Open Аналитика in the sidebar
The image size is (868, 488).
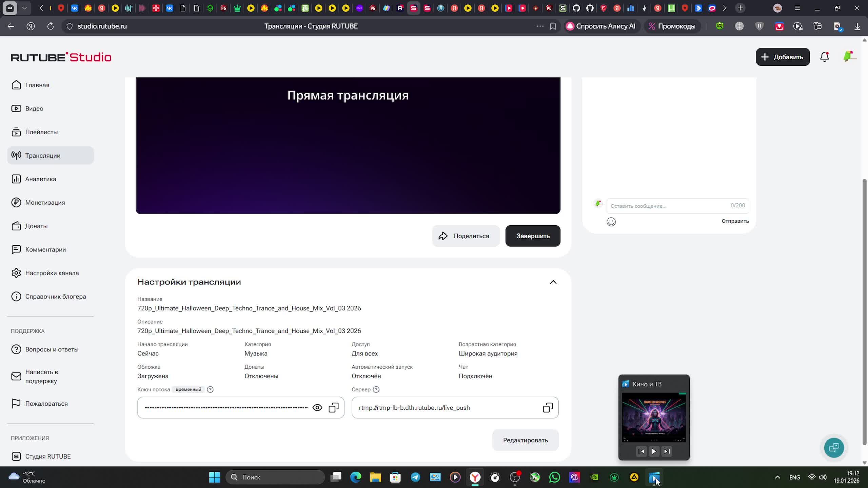pyautogui.click(x=41, y=179)
